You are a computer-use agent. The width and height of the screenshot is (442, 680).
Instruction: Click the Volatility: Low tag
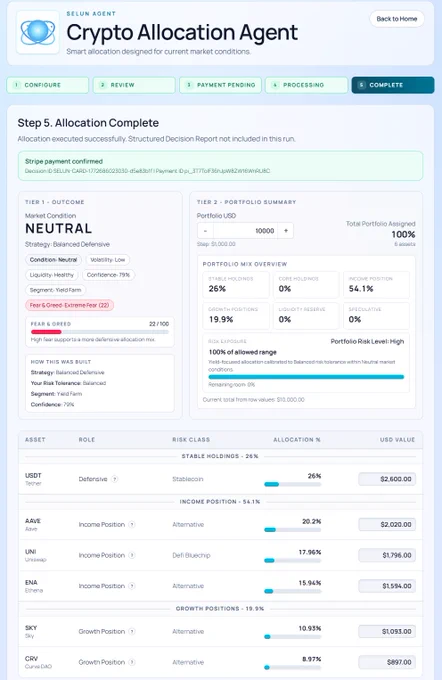(x=108, y=260)
